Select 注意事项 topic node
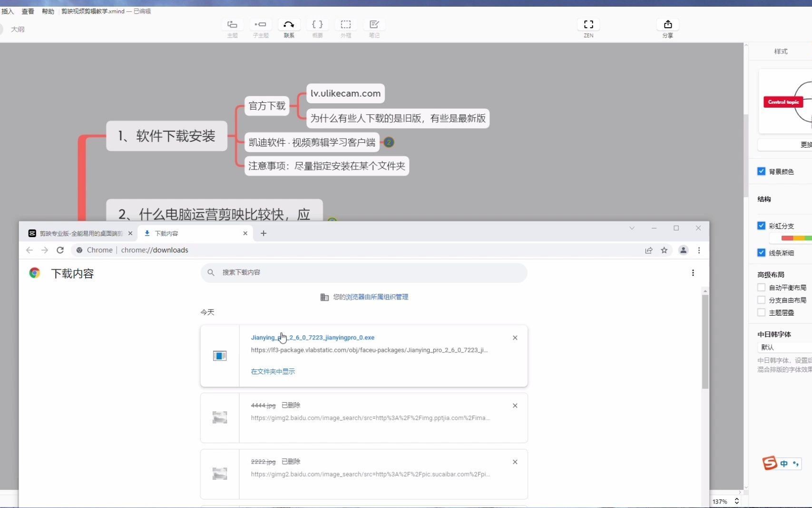This screenshot has width=812, height=508. coord(327,166)
